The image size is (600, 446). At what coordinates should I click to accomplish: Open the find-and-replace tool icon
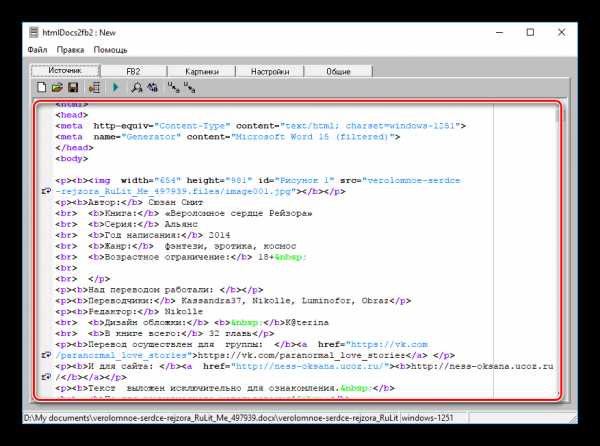(153, 88)
